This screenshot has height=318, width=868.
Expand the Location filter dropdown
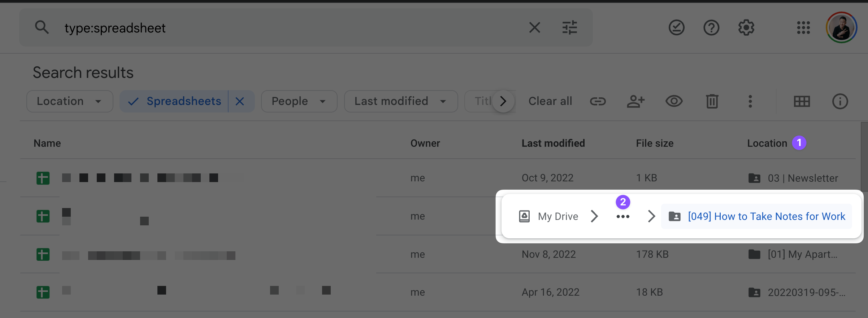(x=69, y=101)
